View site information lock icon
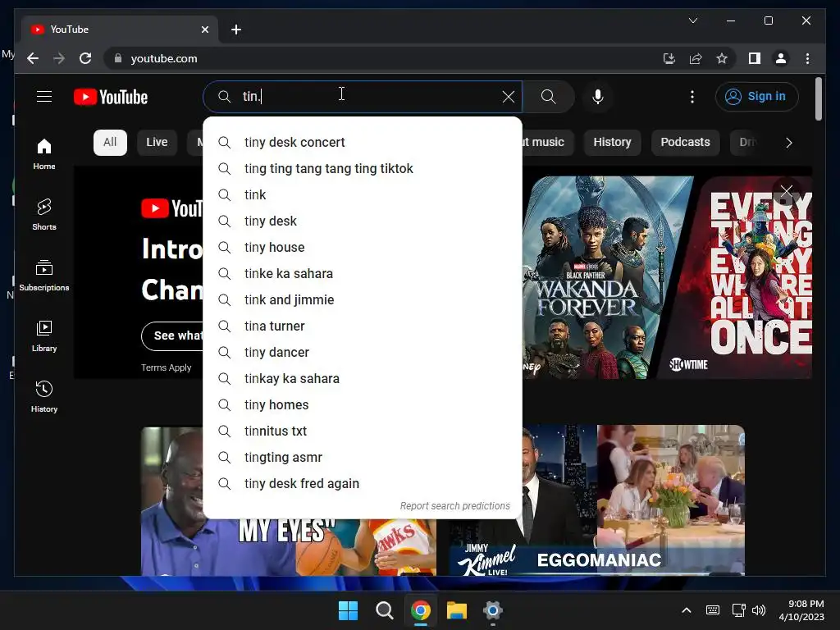840x630 pixels. pos(118,58)
